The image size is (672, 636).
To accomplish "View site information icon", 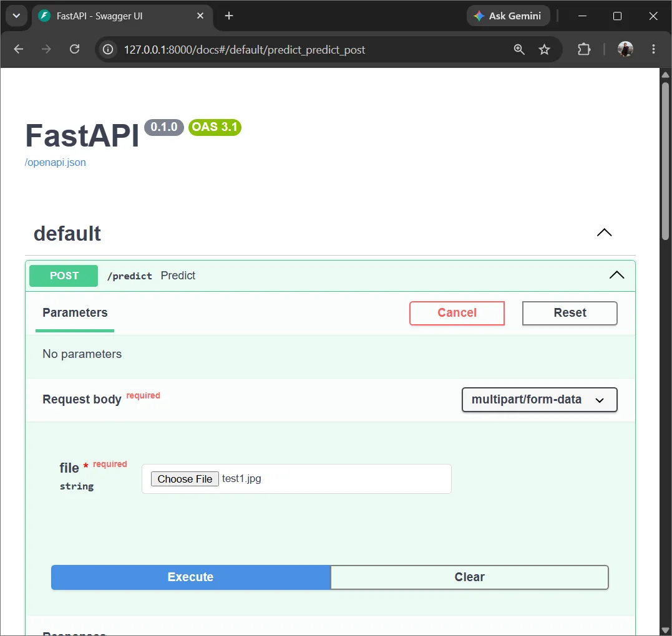I will point(108,50).
